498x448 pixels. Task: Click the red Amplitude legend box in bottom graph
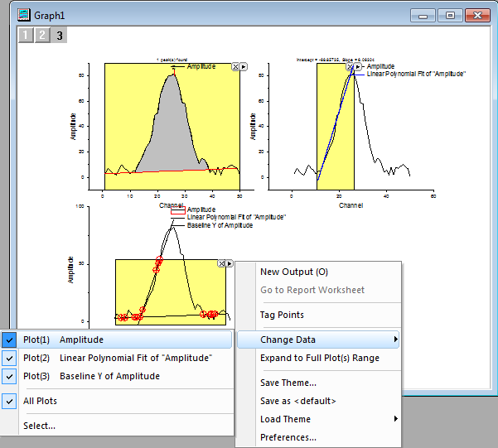pos(177,211)
